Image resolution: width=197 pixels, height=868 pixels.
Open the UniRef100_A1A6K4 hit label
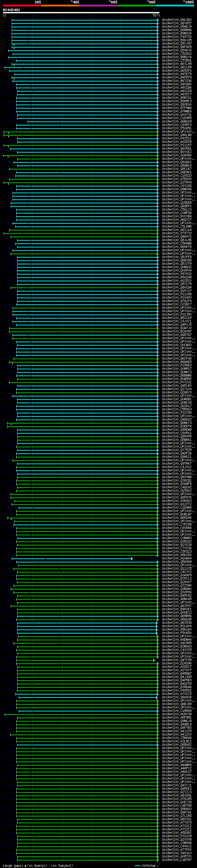[176, 559]
